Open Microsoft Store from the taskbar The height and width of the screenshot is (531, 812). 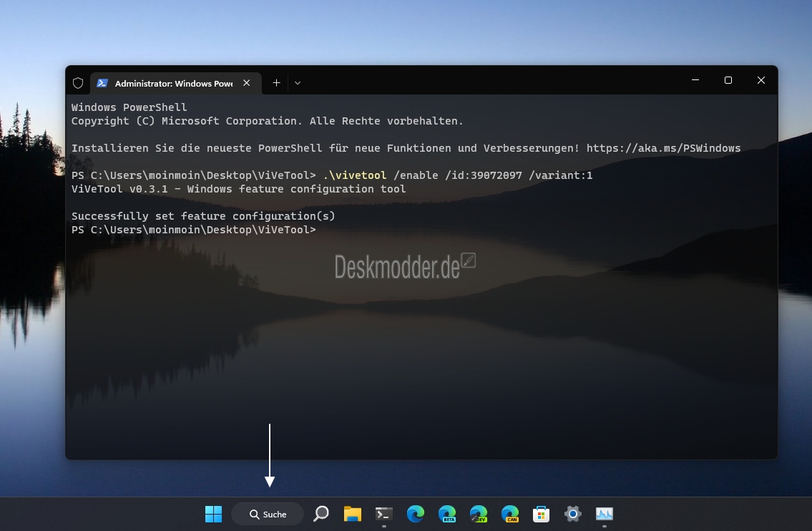click(x=541, y=514)
